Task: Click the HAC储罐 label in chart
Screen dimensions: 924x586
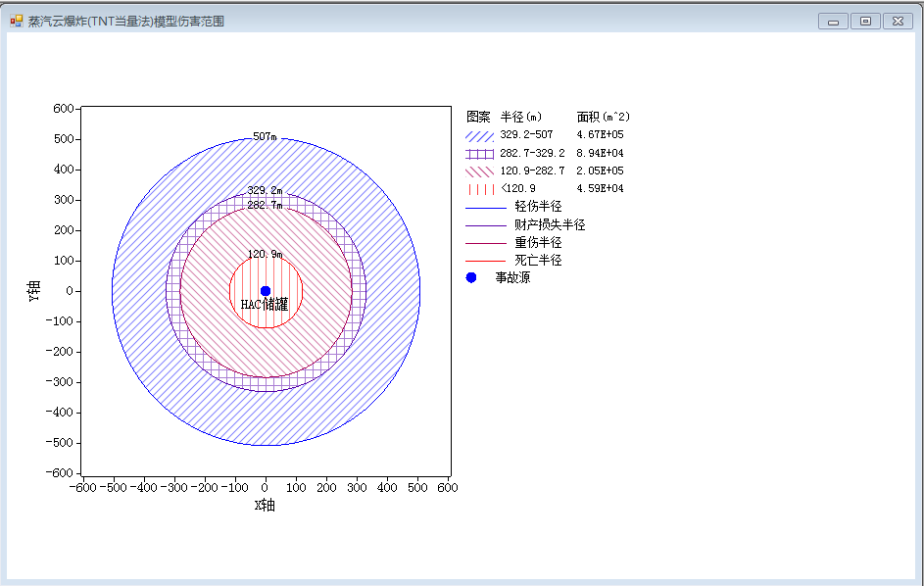Action: (265, 304)
